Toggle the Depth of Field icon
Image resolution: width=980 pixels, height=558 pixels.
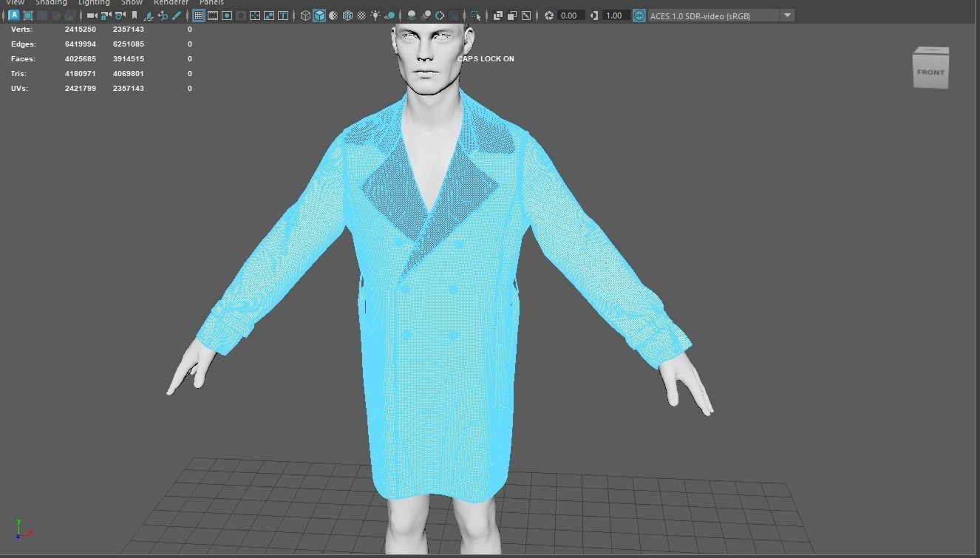pyautogui.click(x=455, y=16)
